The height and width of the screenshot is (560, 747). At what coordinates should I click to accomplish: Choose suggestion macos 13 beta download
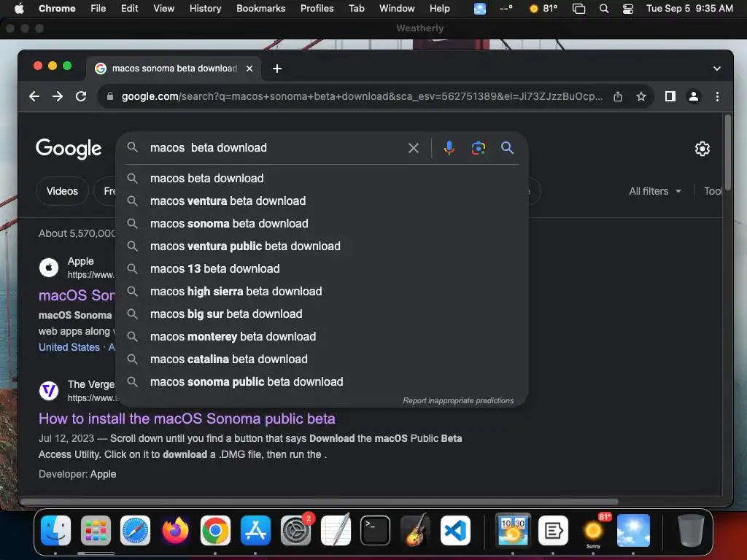(x=322, y=268)
